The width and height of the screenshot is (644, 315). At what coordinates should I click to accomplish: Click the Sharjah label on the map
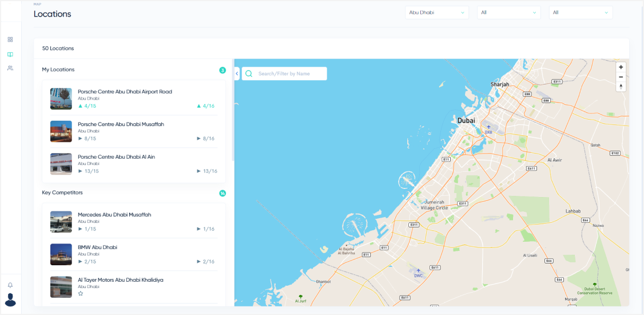click(x=500, y=84)
